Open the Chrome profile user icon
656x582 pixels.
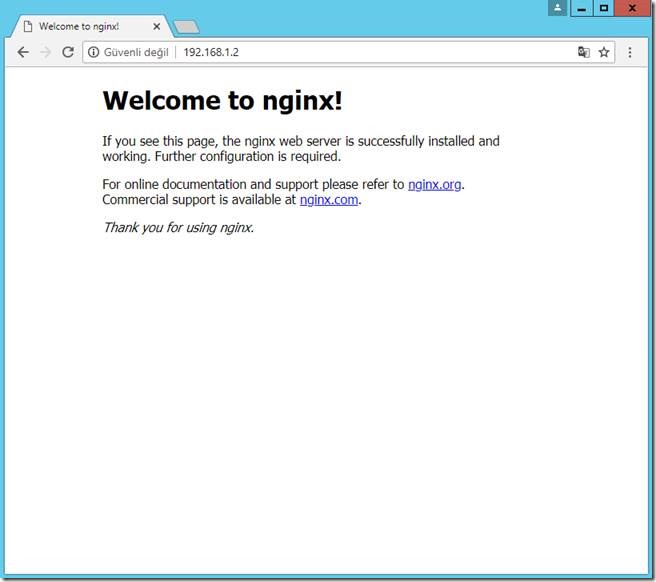tap(557, 8)
